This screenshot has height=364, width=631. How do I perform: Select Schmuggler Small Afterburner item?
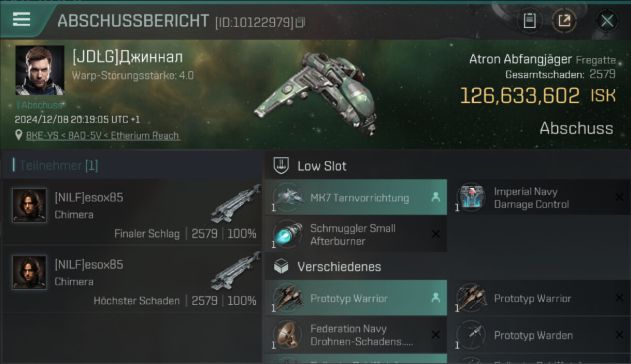coord(356,234)
